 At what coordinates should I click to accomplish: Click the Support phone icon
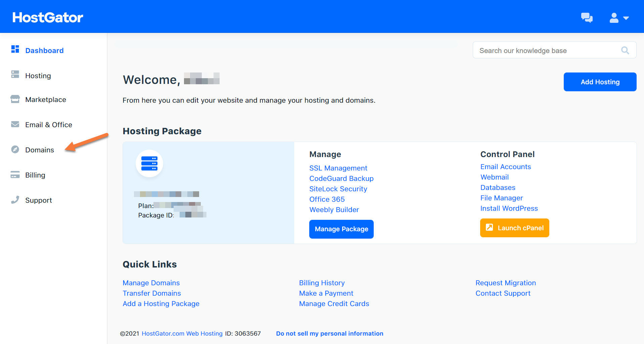tap(15, 200)
